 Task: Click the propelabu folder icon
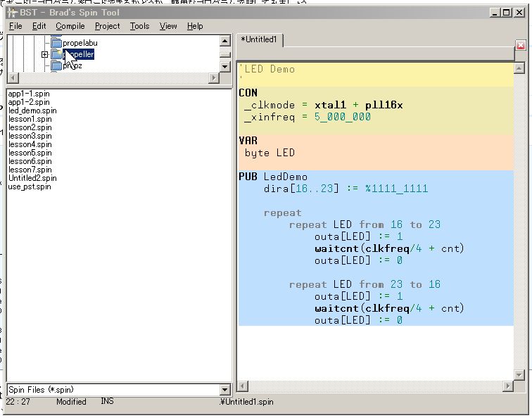(56, 43)
